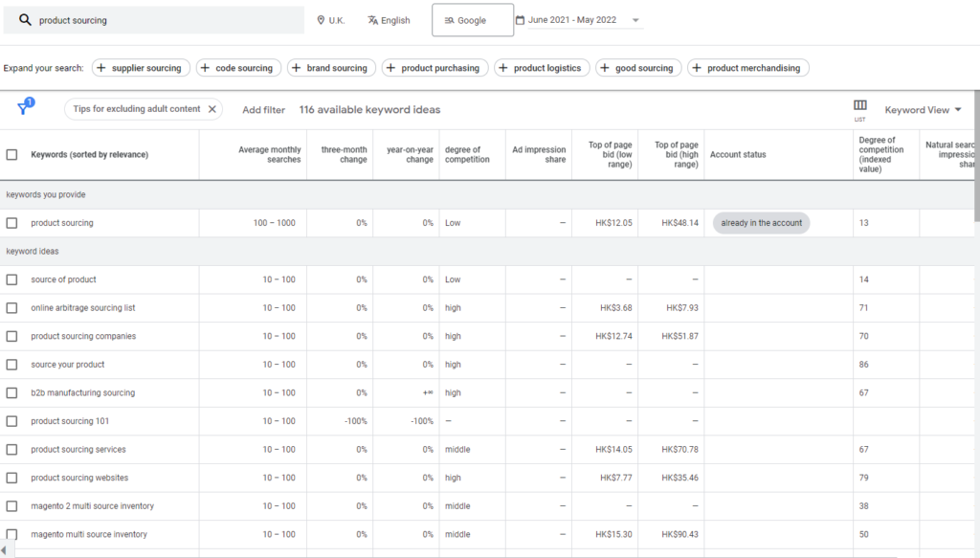Click the calendar icon beside date range

[x=520, y=20]
